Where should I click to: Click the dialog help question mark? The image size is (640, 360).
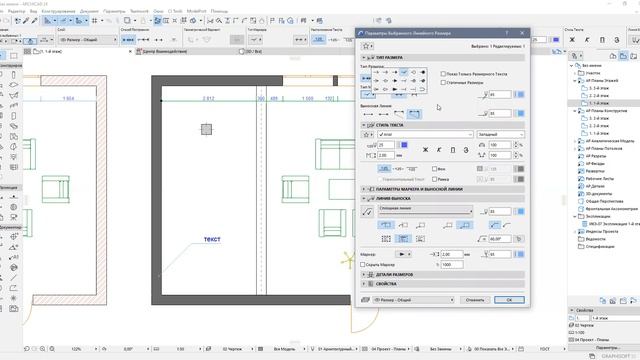tap(507, 33)
